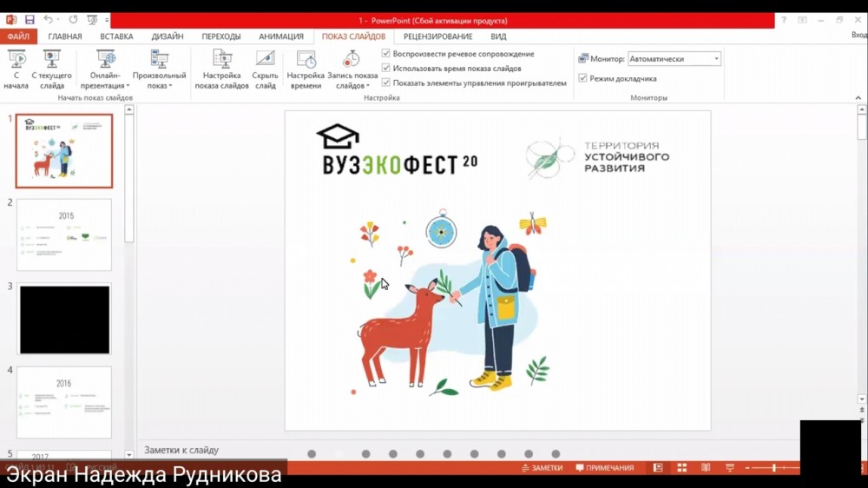The height and width of the screenshot is (488, 868).
Task: Select slide 2 thumbnail titled 2015
Action: (x=65, y=234)
